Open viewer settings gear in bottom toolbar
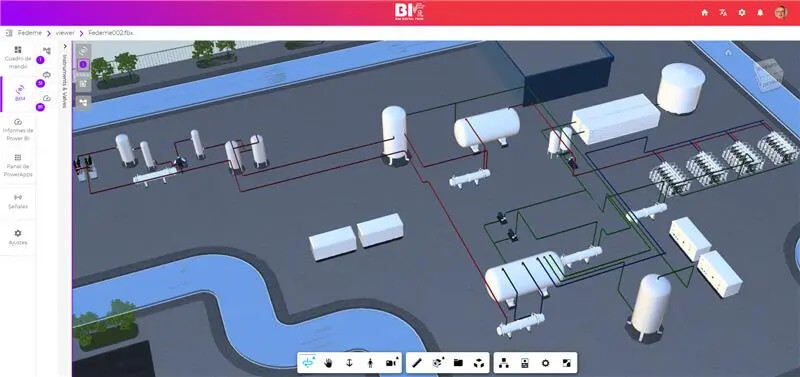800x377 pixels. (545, 363)
